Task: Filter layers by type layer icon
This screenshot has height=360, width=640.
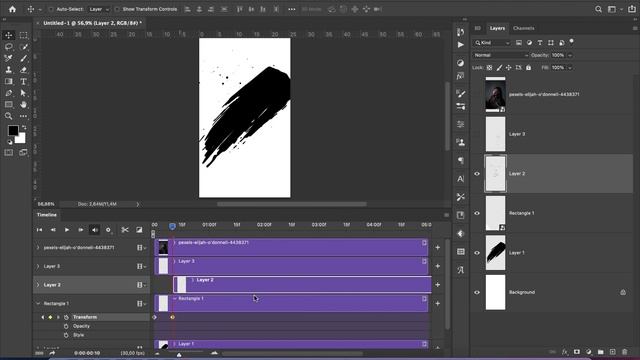Action: coord(540,42)
